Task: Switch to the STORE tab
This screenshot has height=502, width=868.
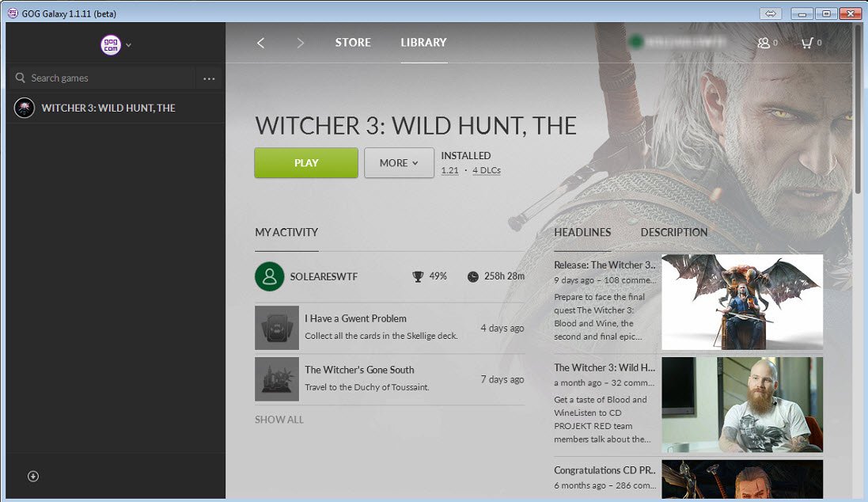Action: [353, 43]
